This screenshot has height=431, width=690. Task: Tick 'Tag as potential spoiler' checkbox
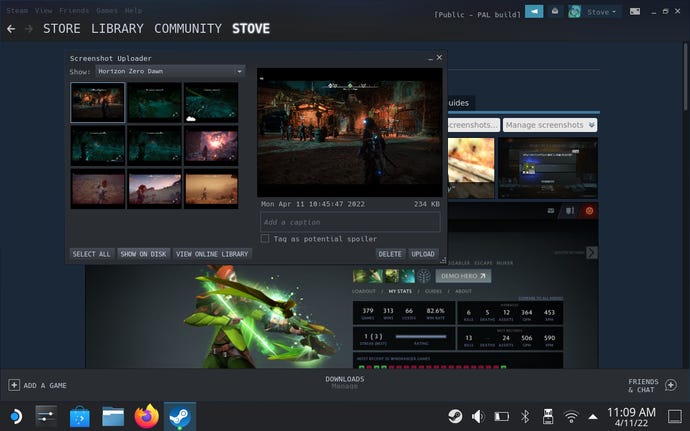[265, 239]
